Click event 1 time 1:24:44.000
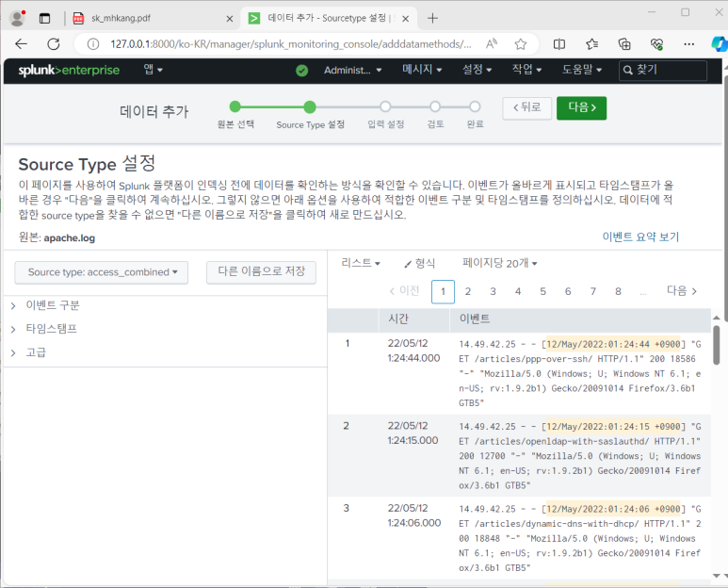 [413, 358]
